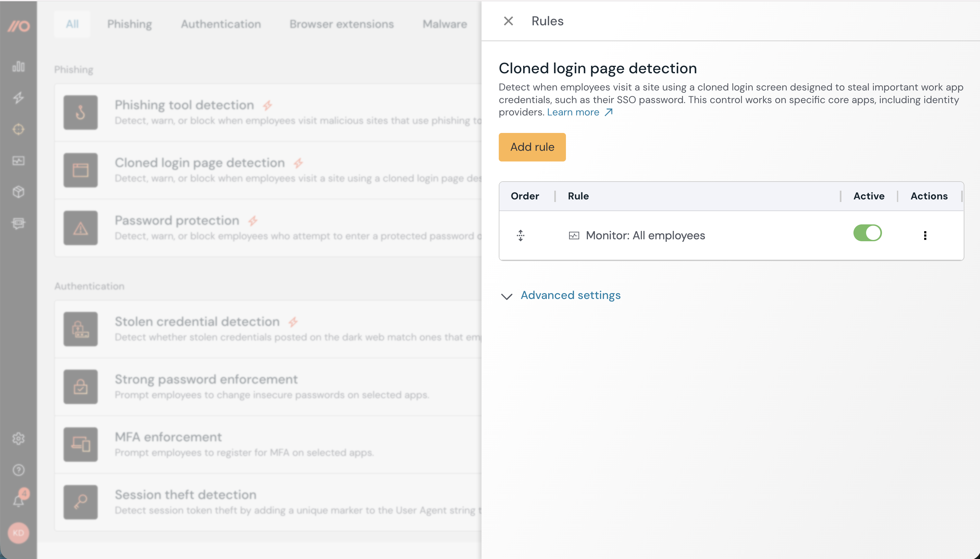Switch to the Authentication tab
Viewport: 980px width, 559px height.
(221, 24)
